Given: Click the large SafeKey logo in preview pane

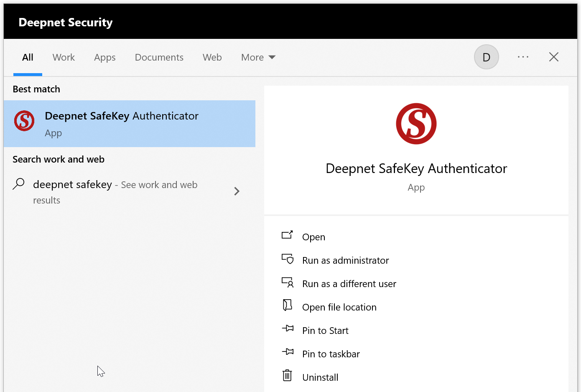Looking at the screenshot, I should 416,124.
